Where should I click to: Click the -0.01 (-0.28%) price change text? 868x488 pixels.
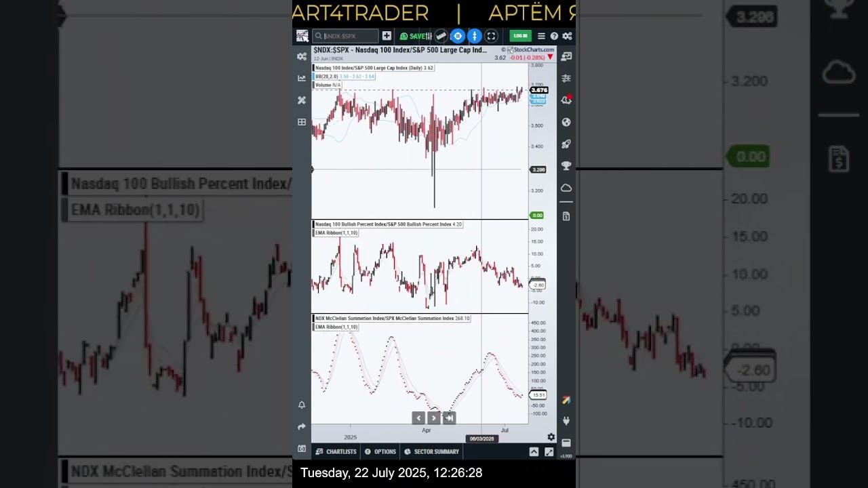click(528, 58)
